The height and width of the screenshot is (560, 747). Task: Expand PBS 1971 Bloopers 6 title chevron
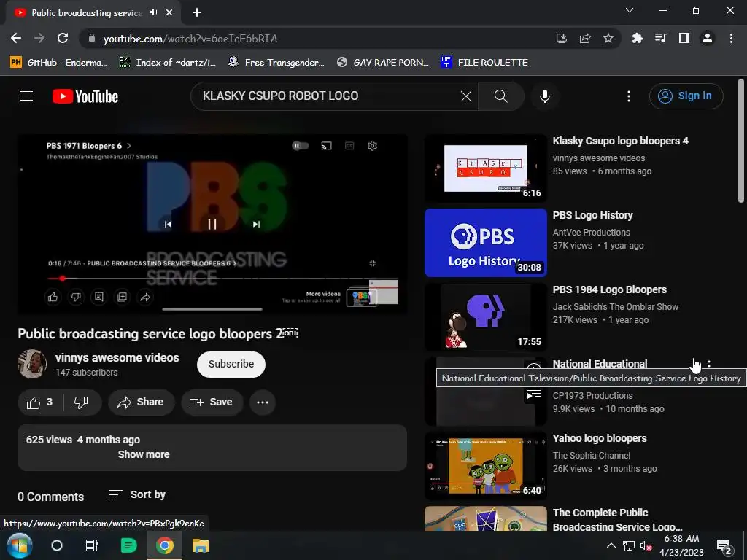point(128,146)
